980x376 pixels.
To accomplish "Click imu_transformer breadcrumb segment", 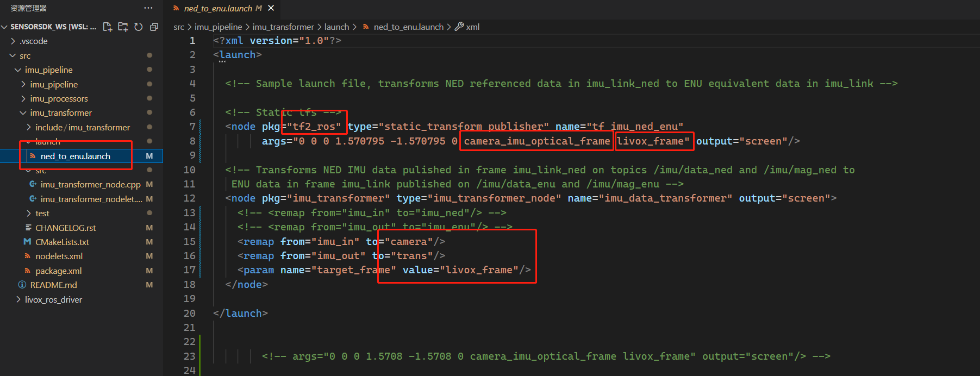I will (x=283, y=27).
